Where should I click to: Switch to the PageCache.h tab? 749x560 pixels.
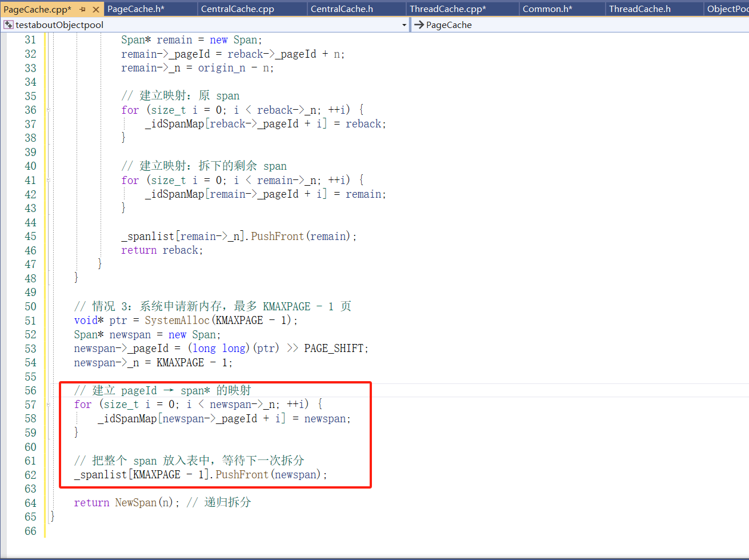136,9
